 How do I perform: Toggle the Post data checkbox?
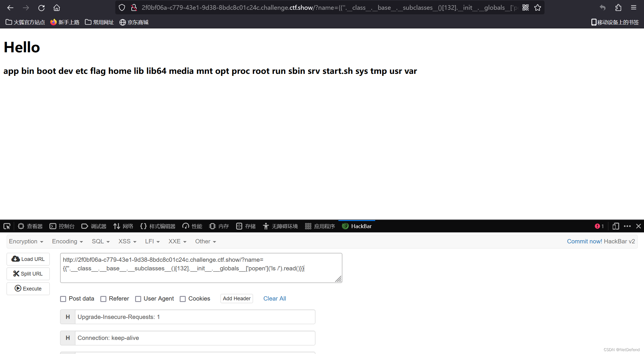click(63, 299)
